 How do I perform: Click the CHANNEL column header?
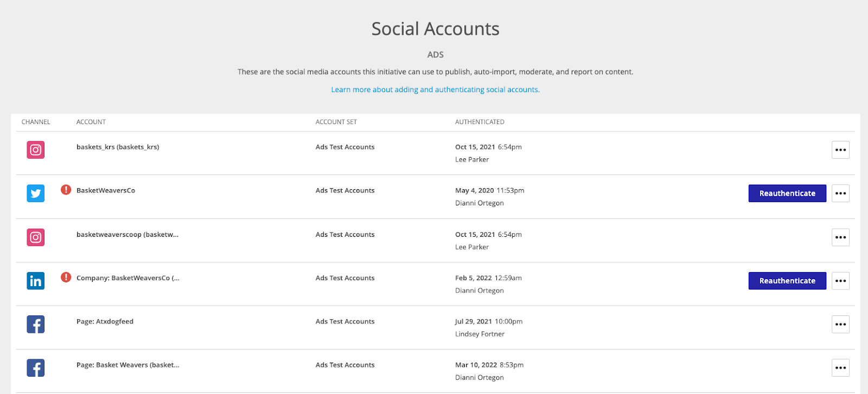(x=36, y=121)
